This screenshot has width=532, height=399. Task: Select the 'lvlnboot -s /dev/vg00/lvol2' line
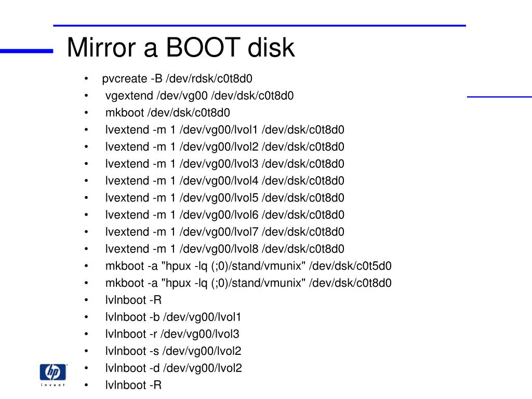pos(173,351)
